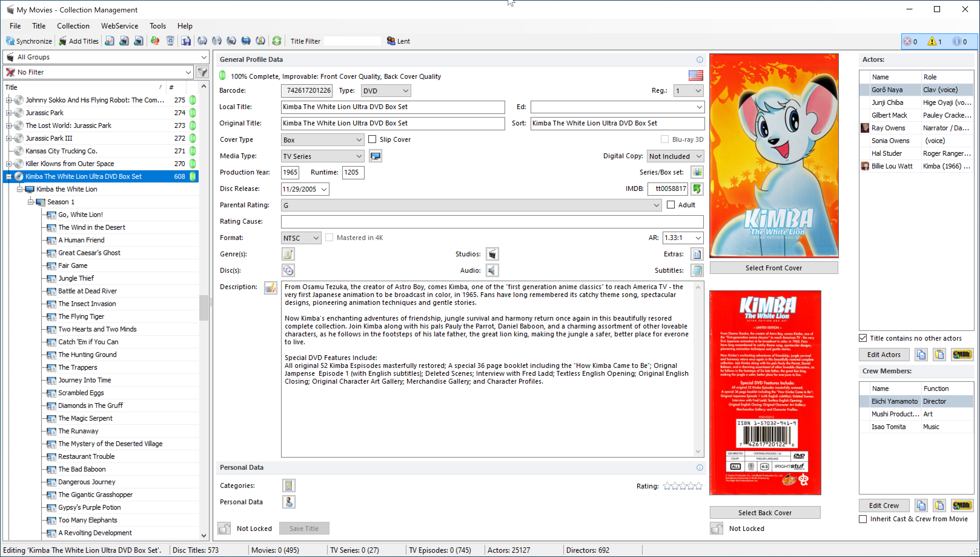Open the Subtitles editor icon
Screen dimensions: 980x557
tap(697, 270)
